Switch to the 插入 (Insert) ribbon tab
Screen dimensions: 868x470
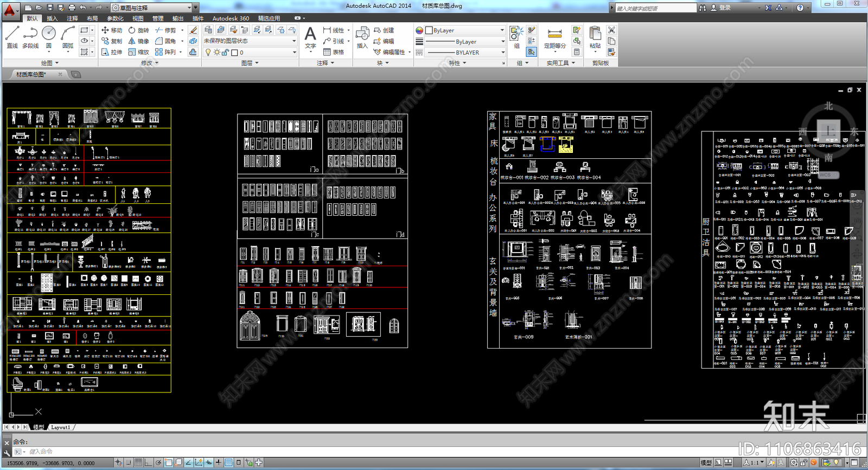click(52, 18)
